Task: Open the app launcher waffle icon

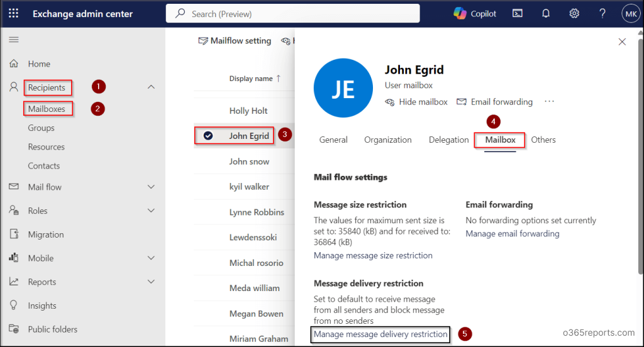Action: pyautogui.click(x=14, y=14)
